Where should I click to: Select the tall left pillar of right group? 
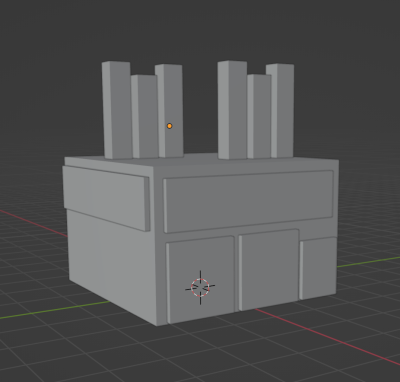tap(232, 110)
